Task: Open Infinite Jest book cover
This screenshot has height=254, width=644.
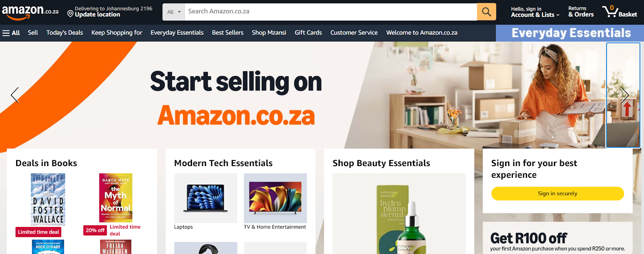Action: pos(48,200)
